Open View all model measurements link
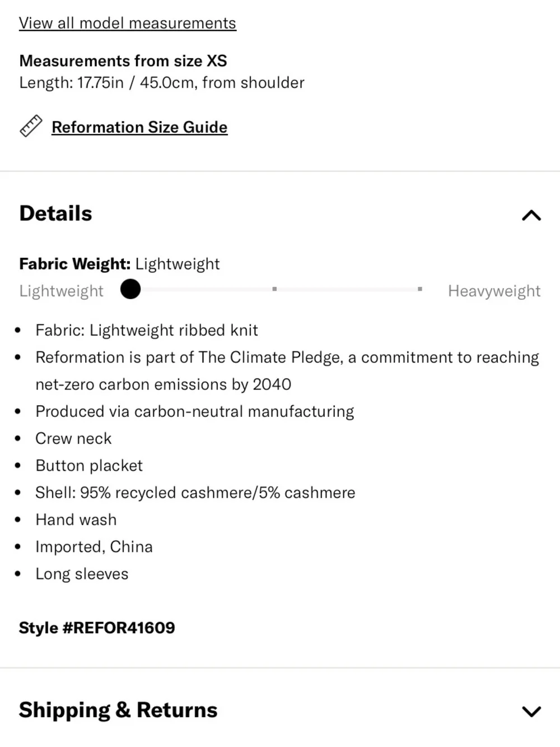 coord(128,23)
